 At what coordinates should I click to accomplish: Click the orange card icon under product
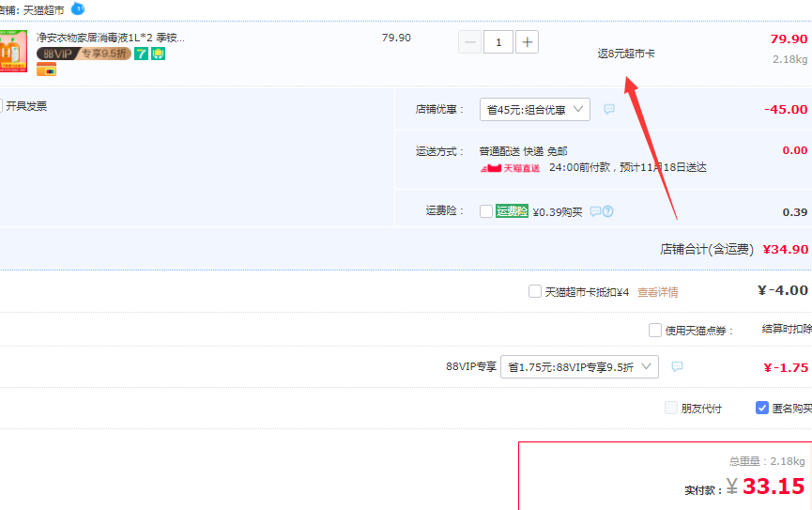(x=46, y=70)
